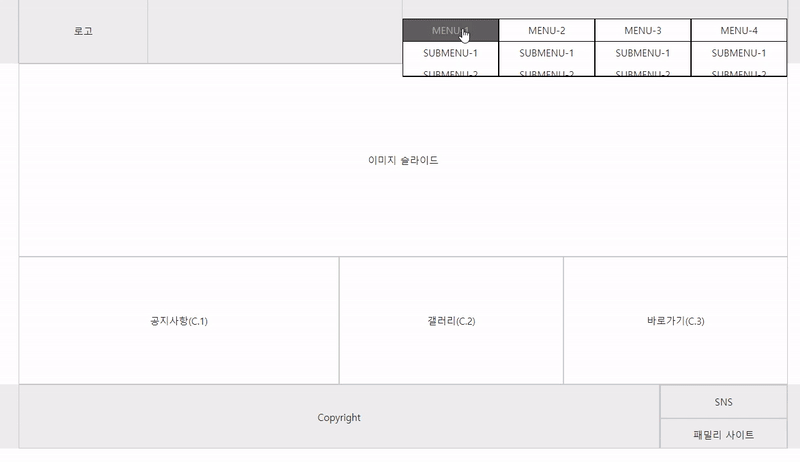Open the 패밀리 사이트 family site box
The width and height of the screenshot is (800, 462).
(723, 434)
